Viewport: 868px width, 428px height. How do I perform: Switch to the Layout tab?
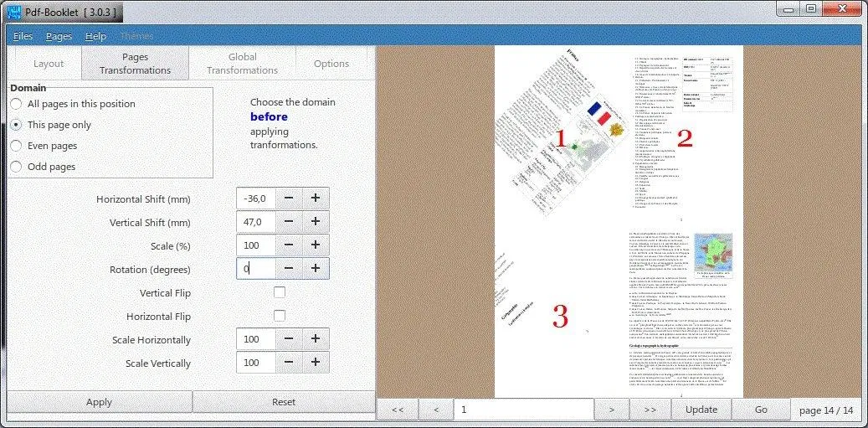click(x=49, y=64)
